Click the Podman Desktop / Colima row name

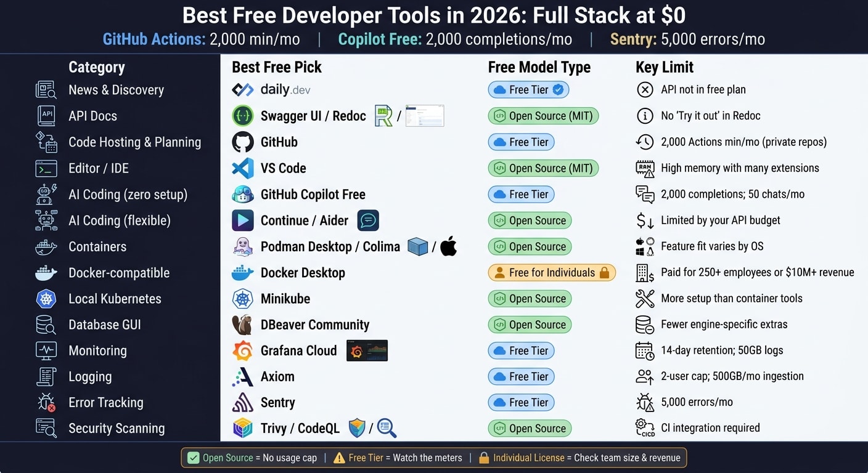pyautogui.click(x=330, y=247)
